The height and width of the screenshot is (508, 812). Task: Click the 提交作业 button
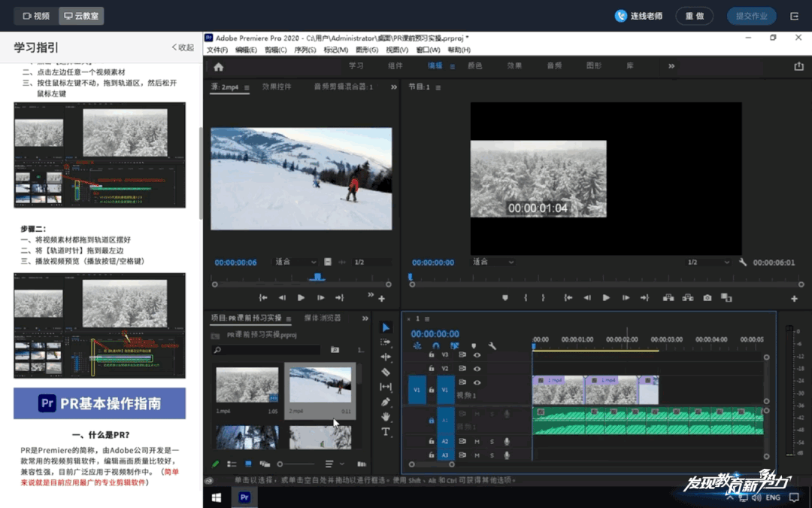(751, 16)
